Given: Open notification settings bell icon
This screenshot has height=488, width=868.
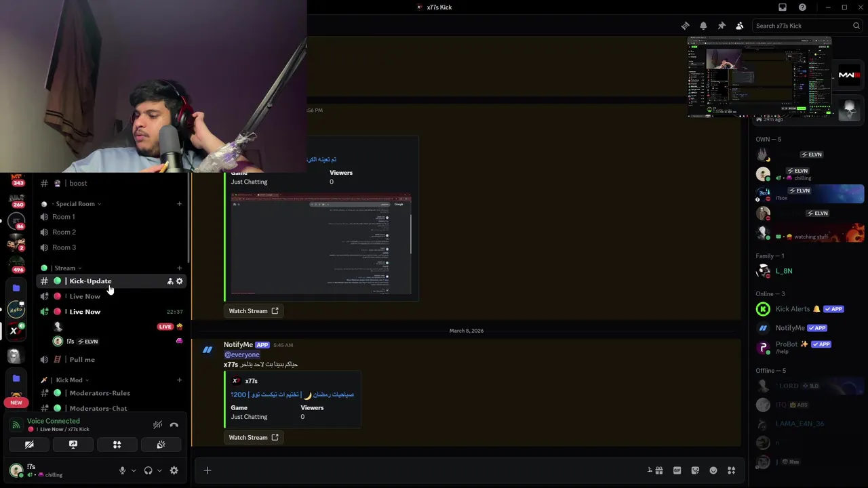Looking at the screenshot, I should (703, 26).
